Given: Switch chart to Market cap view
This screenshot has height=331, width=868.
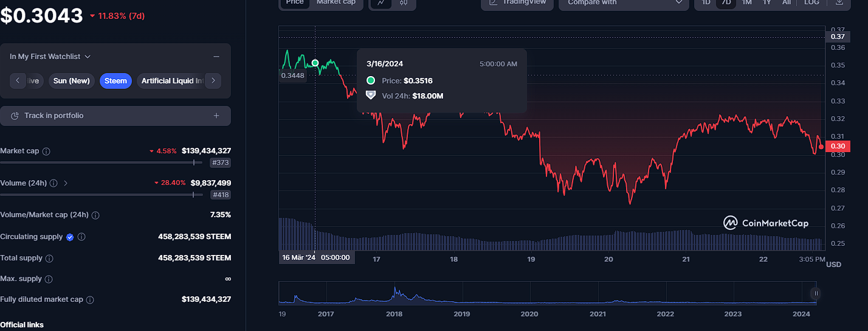Looking at the screenshot, I should pyautogui.click(x=336, y=2).
